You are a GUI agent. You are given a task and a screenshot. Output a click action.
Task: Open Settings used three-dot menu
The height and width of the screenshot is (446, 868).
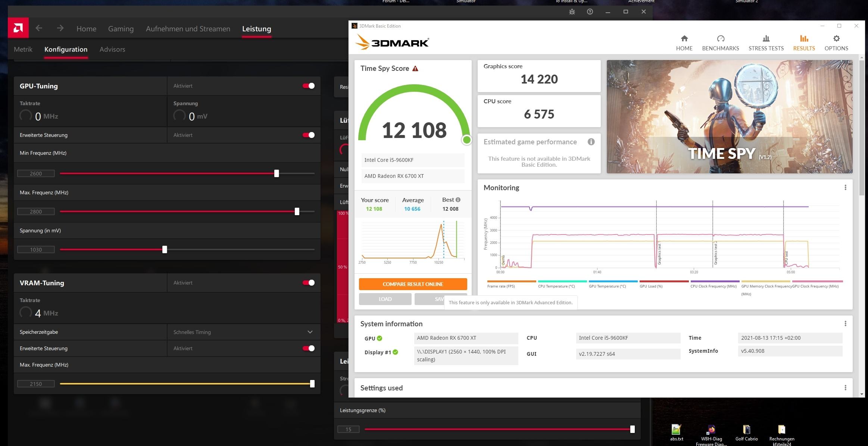[845, 388]
